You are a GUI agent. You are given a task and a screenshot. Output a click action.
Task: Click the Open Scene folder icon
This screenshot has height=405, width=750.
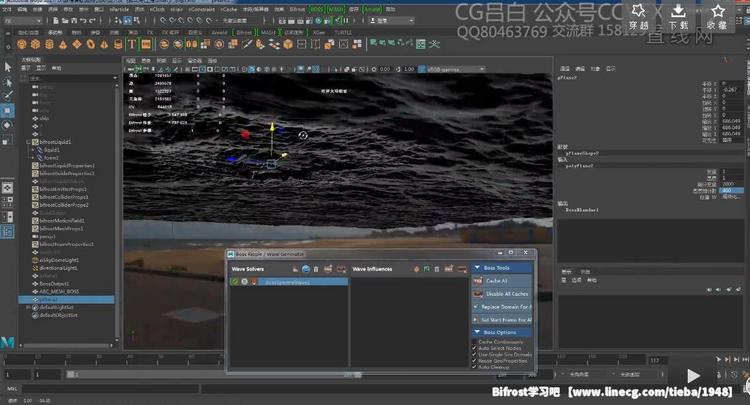coord(65,21)
